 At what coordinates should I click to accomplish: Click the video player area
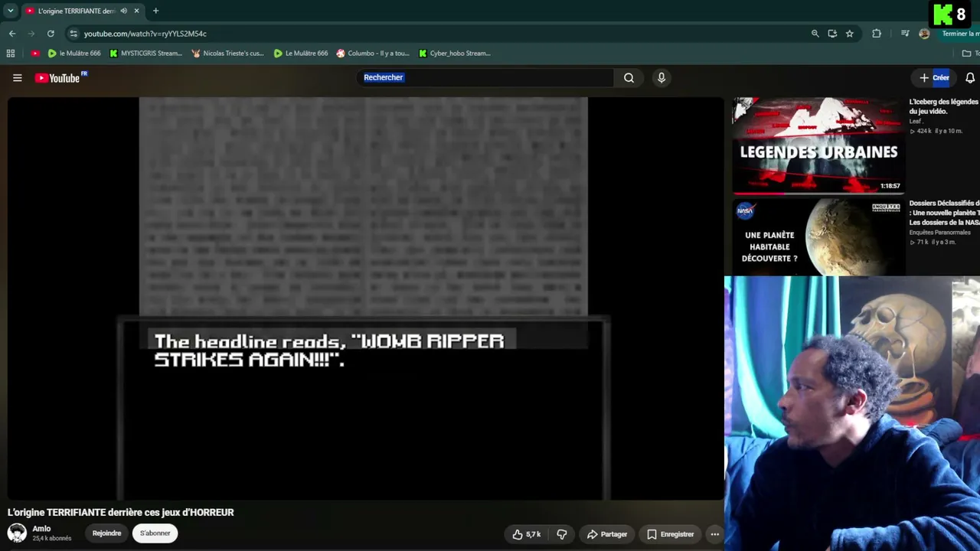[365, 298]
